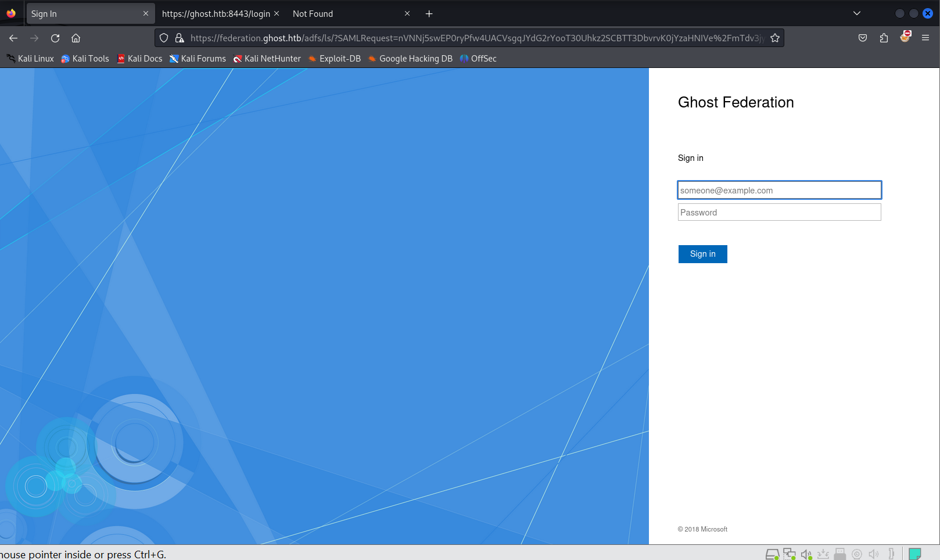940x560 pixels.
Task: Open the Kali Forums bookmark
Action: tap(198, 59)
